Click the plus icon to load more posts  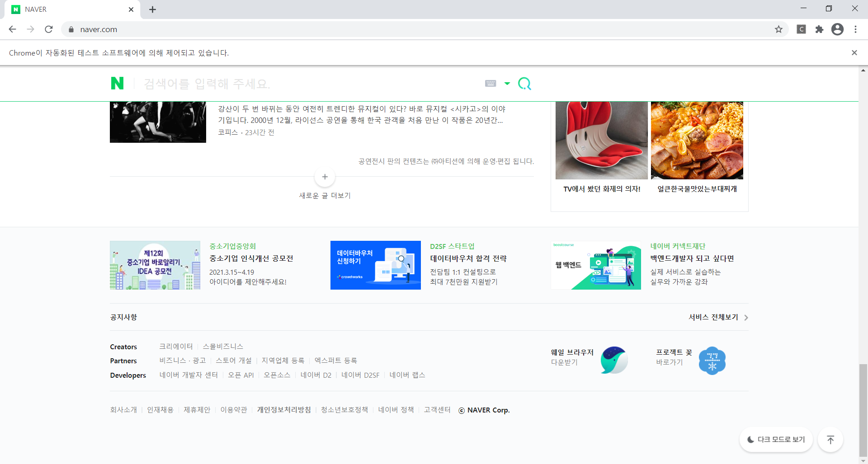click(x=325, y=177)
